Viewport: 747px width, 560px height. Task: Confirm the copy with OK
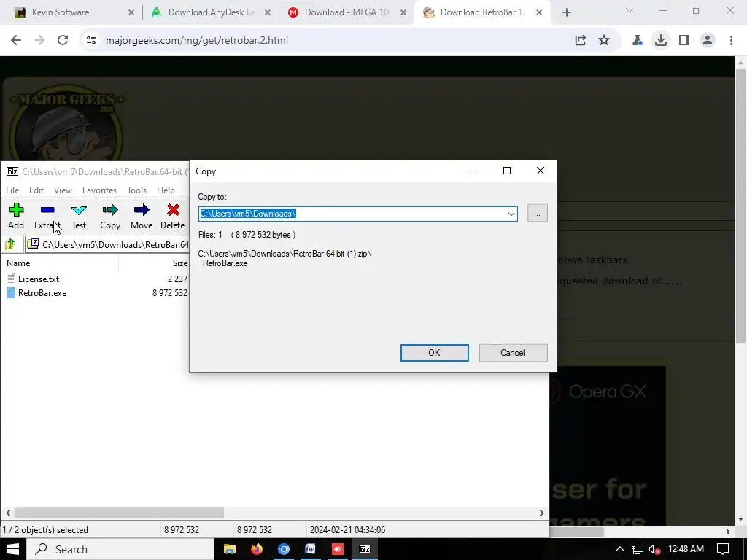435,353
